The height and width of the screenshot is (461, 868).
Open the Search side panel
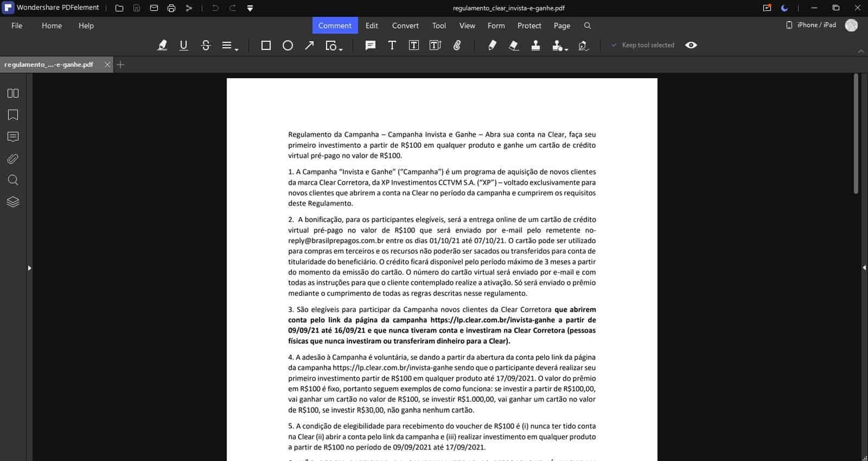pyautogui.click(x=13, y=180)
